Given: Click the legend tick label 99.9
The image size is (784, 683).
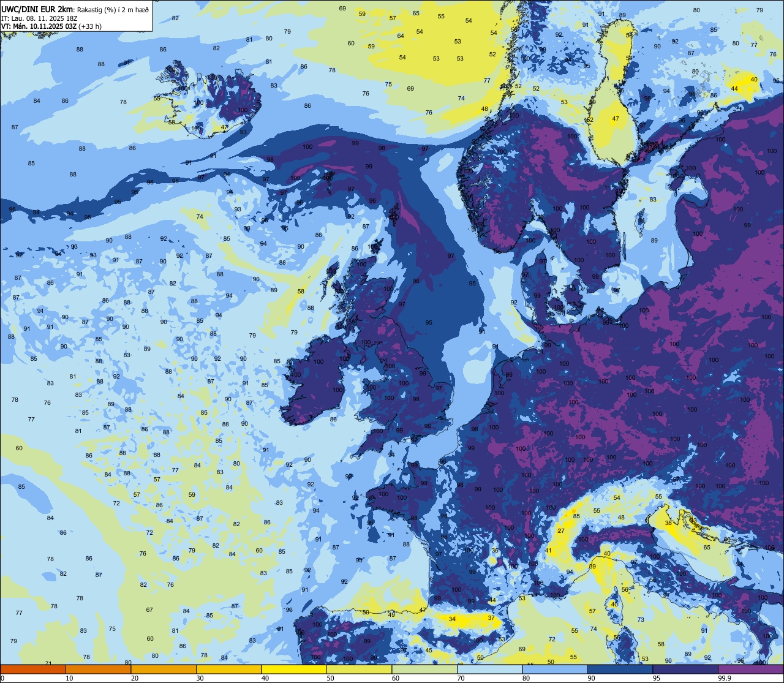Looking at the screenshot, I should 725,678.
